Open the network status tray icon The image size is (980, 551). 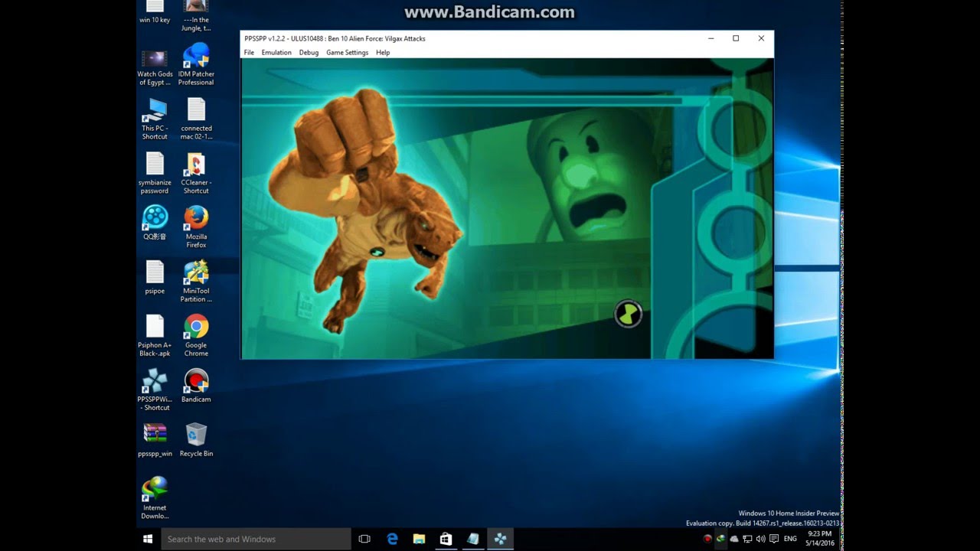pos(747,539)
